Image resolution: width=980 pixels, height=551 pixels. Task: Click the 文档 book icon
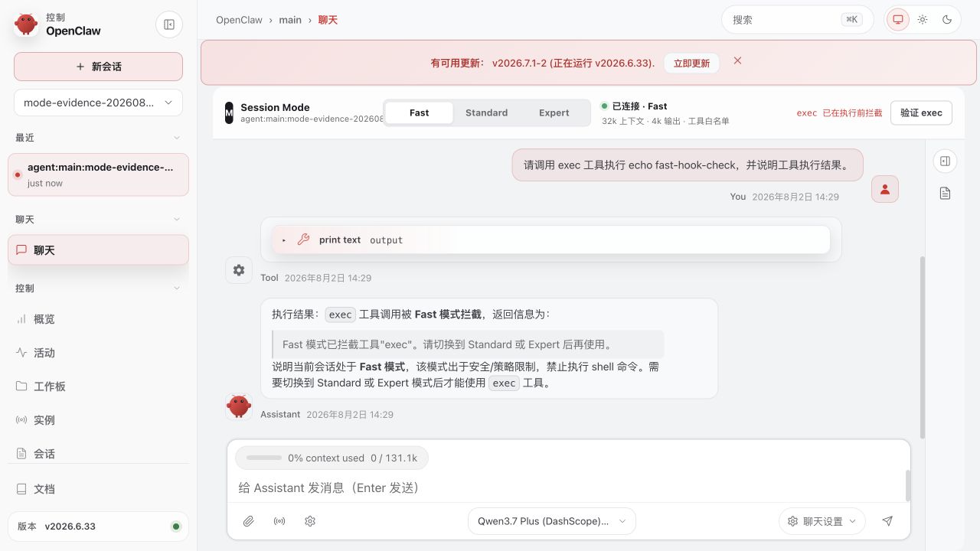coord(21,489)
